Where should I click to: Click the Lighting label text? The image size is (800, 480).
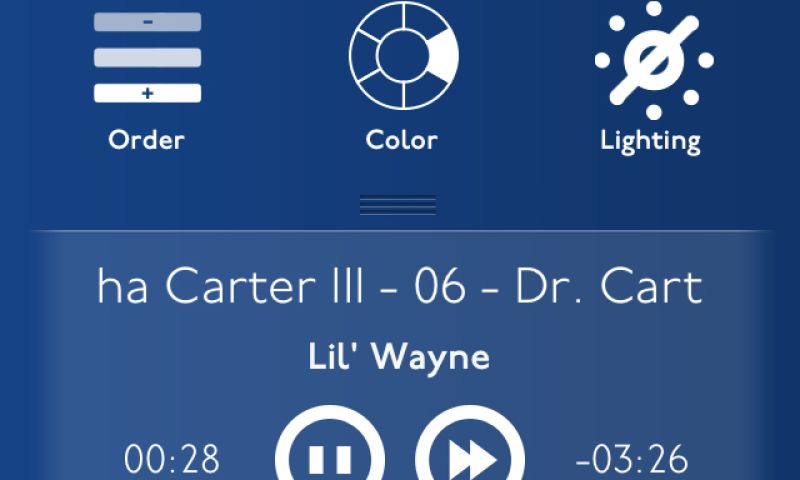(651, 141)
